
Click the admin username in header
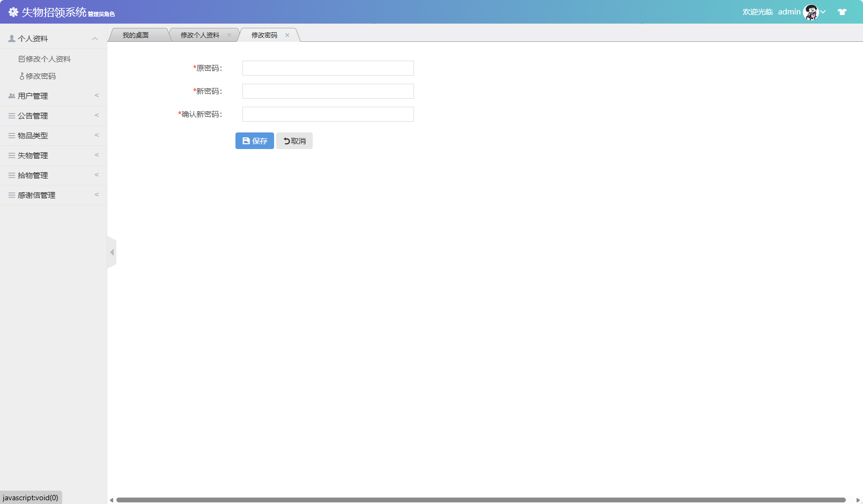coord(790,12)
